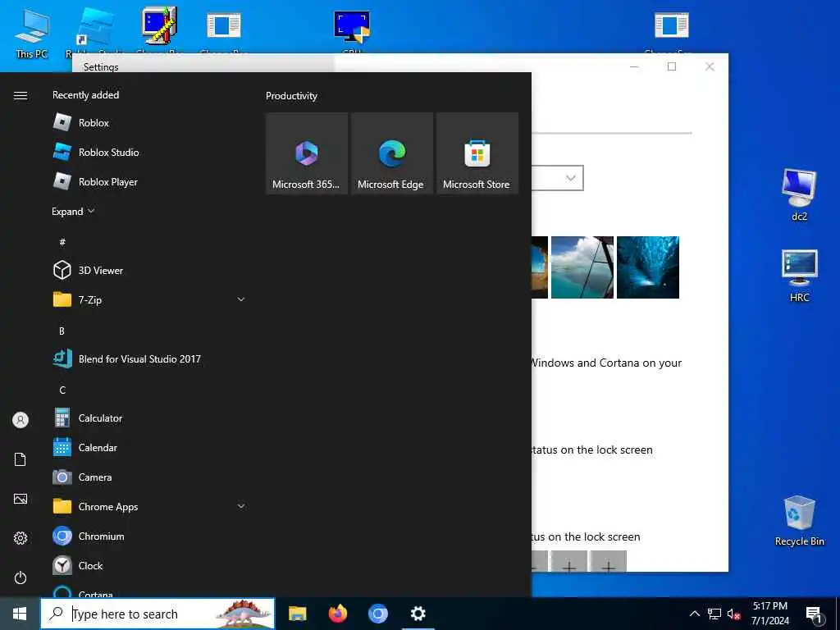
Task: Open the clock showing 5:17 PM
Action: click(769, 614)
